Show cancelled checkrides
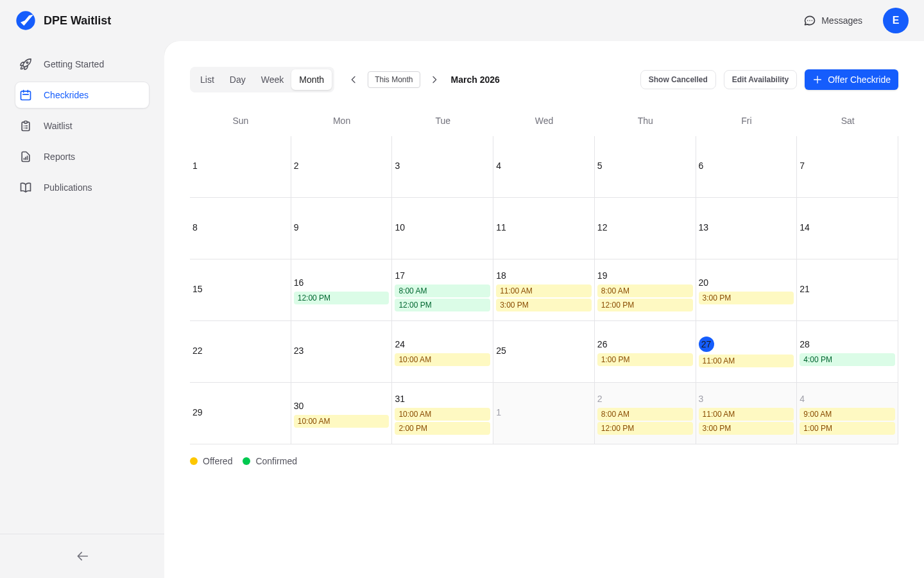The width and height of the screenshot is (924, 578). tap(678, 80)
